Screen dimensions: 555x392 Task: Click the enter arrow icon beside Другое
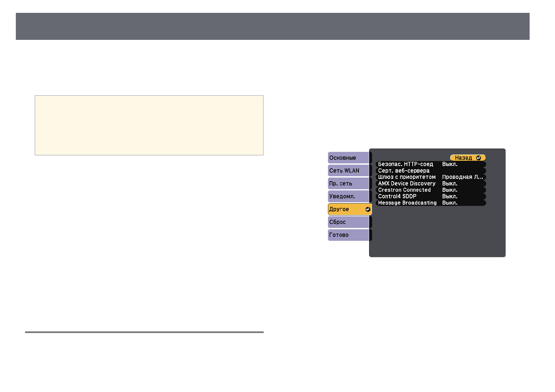pos(368,210)
